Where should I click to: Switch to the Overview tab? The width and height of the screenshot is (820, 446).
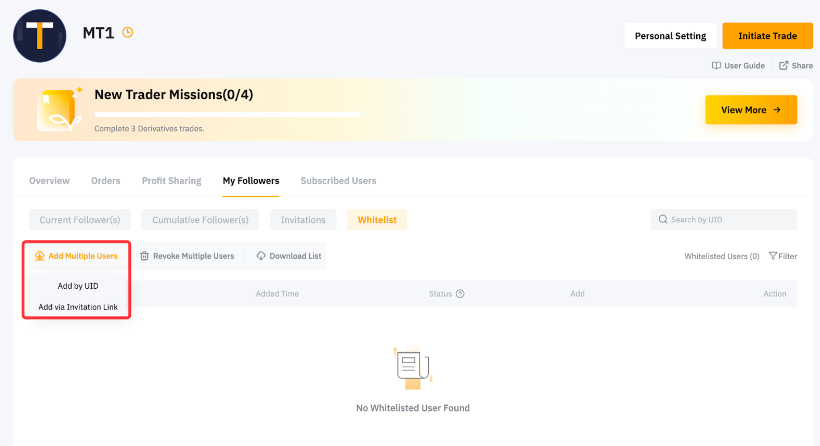(x=49, y=181)
